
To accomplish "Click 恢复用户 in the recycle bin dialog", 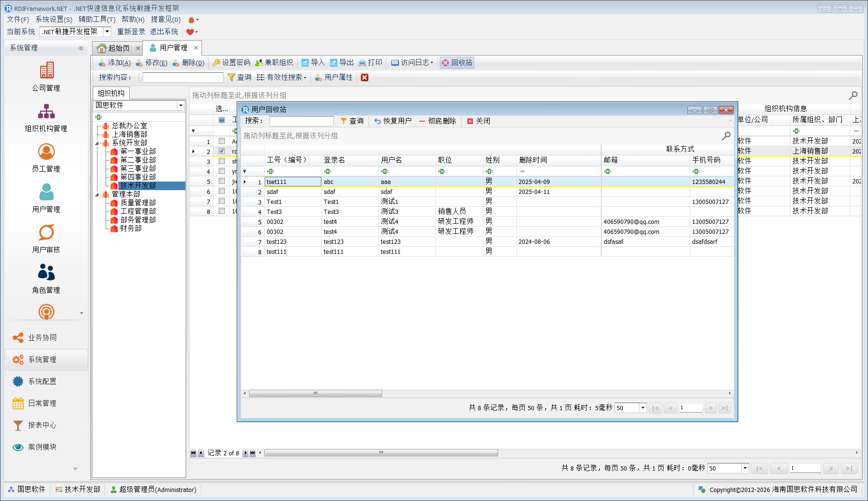I will [x=393, y=121].
